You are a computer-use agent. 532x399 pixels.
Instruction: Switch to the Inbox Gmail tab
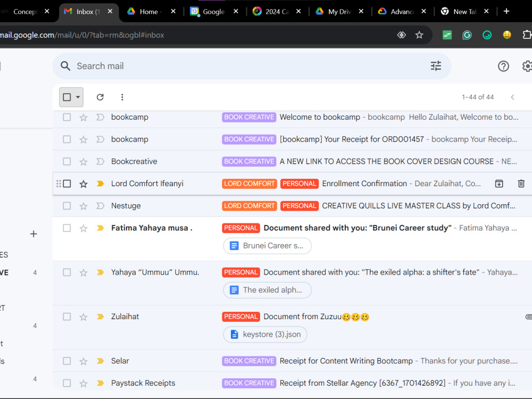(88, 12)
